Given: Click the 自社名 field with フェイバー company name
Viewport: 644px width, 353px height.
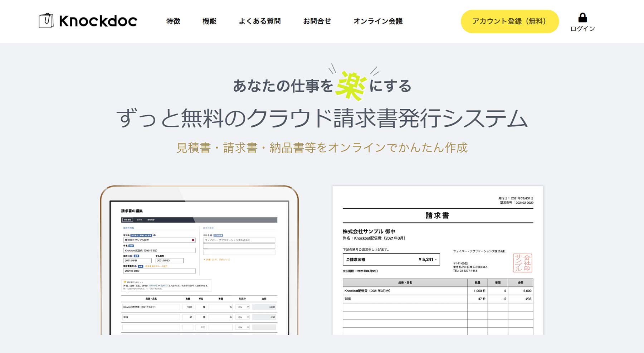Looking at the screenshot, I should click(239, 240).
